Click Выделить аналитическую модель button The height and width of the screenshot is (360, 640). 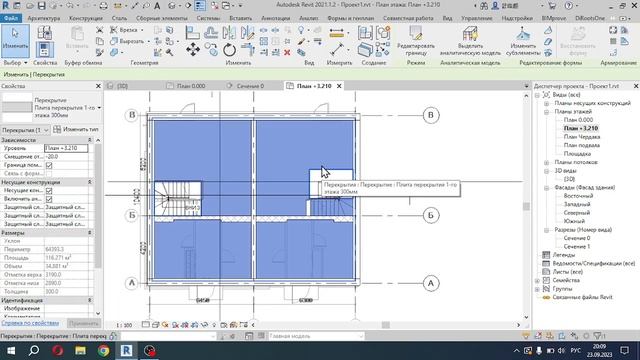tap(470, 41)
